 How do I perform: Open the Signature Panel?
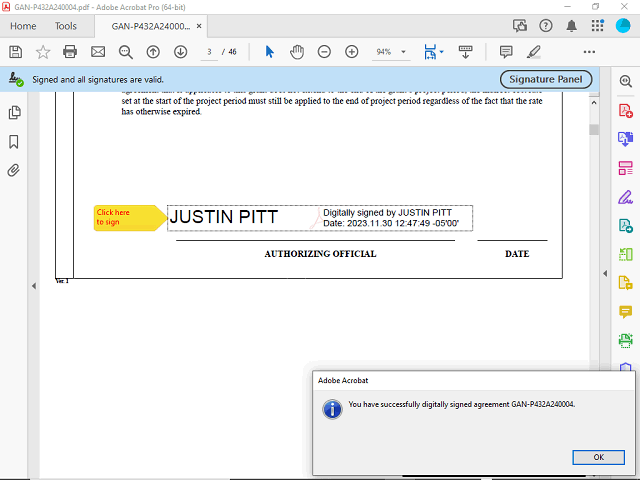coord(545,79)
